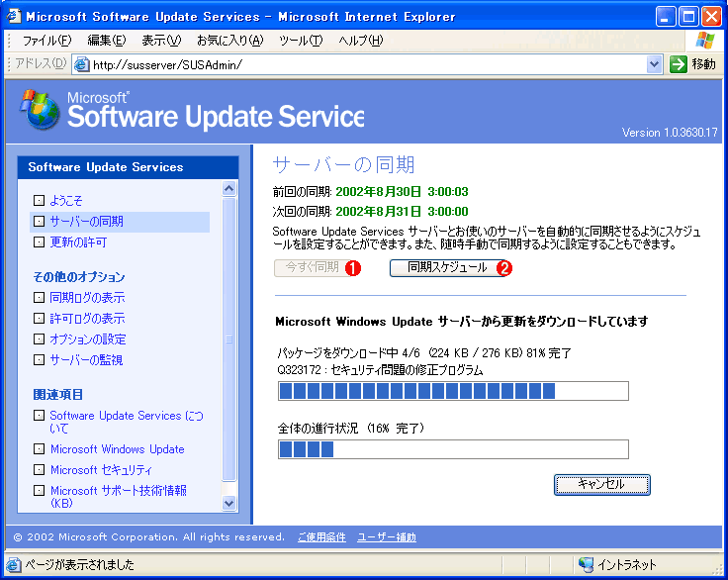
Task: Click bullet icon beside Microsoft サポート技術情報
Action: [x=39, y=490]
